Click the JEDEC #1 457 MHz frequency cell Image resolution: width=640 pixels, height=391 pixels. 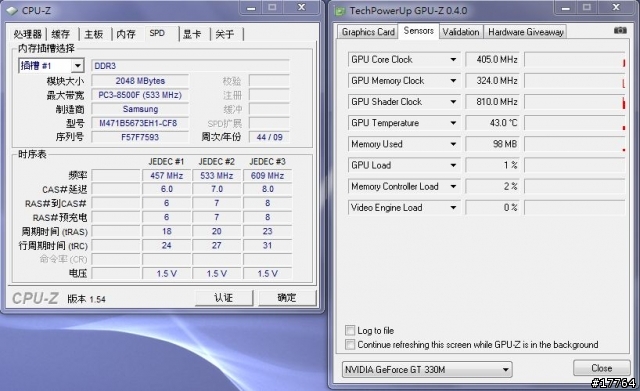(167, 176)
